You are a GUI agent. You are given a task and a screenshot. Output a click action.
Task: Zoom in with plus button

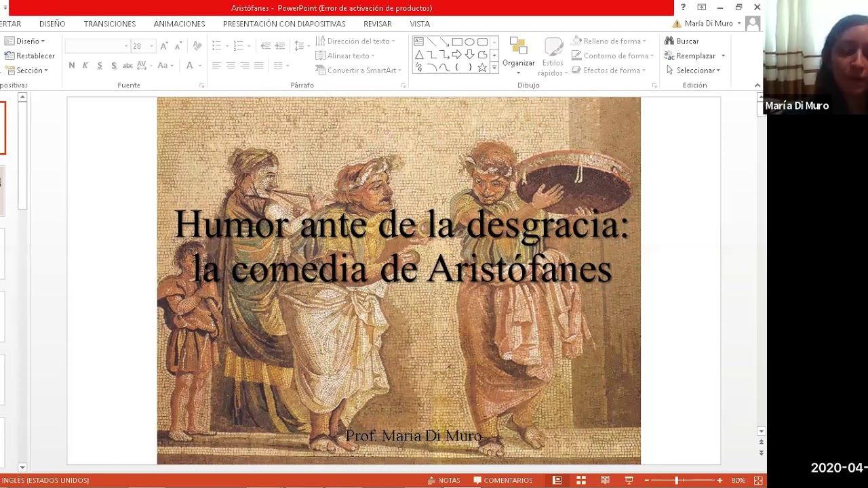719,481
